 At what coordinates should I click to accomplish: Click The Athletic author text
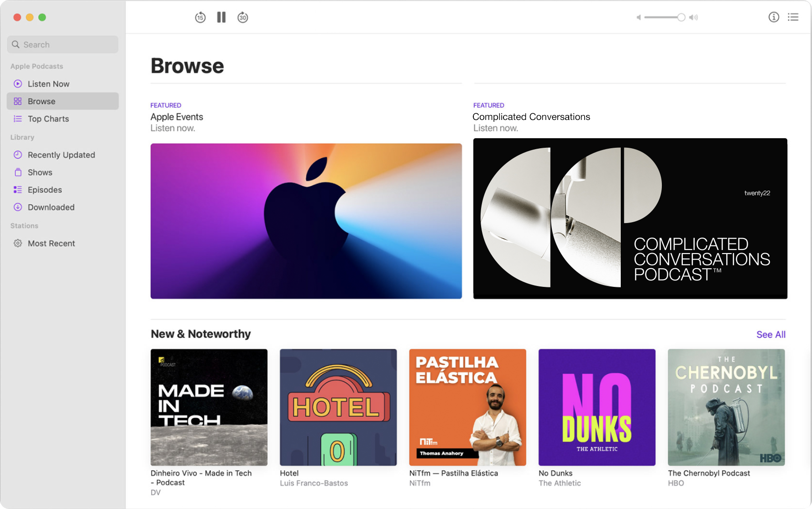(x=560, y=483)
